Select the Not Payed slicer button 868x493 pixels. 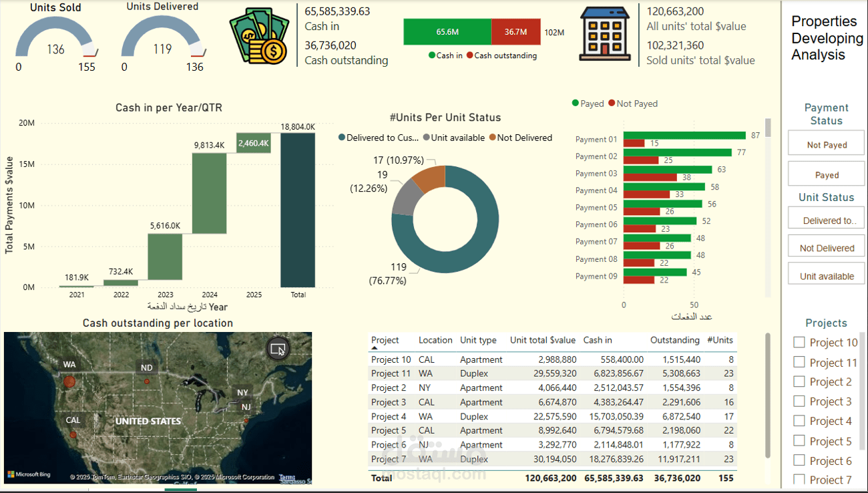827,144
